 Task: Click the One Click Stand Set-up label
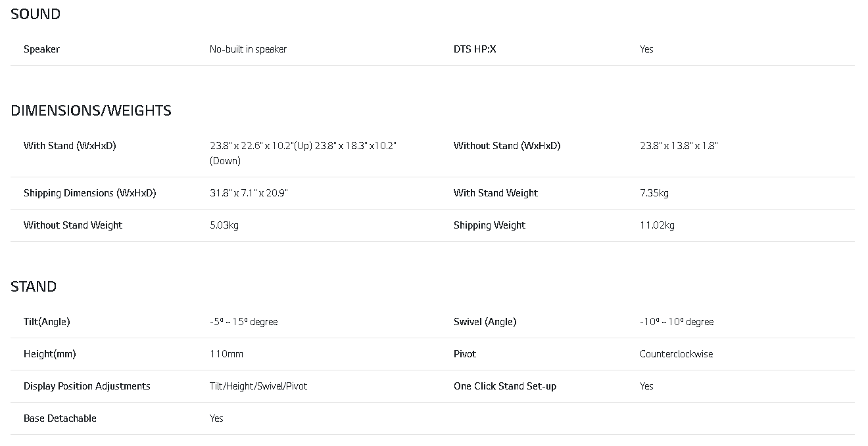point(505,386)
